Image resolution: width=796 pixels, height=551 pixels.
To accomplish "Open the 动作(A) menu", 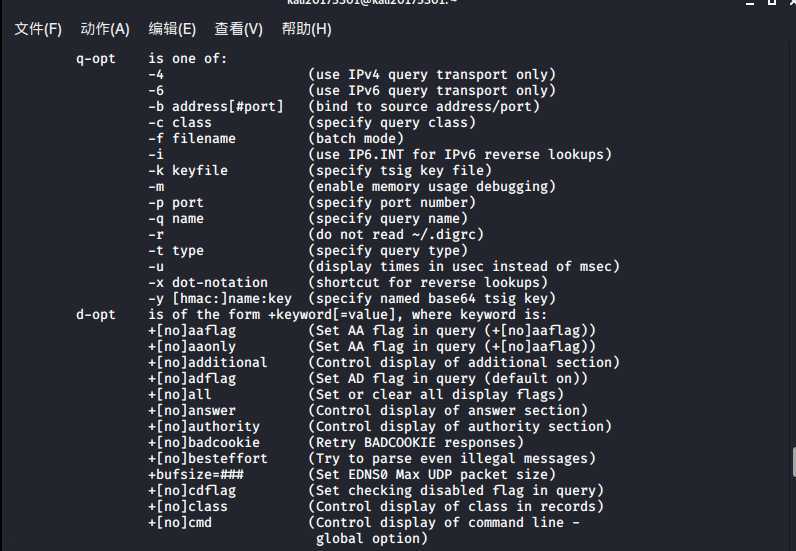I will (x=105, y=29).
